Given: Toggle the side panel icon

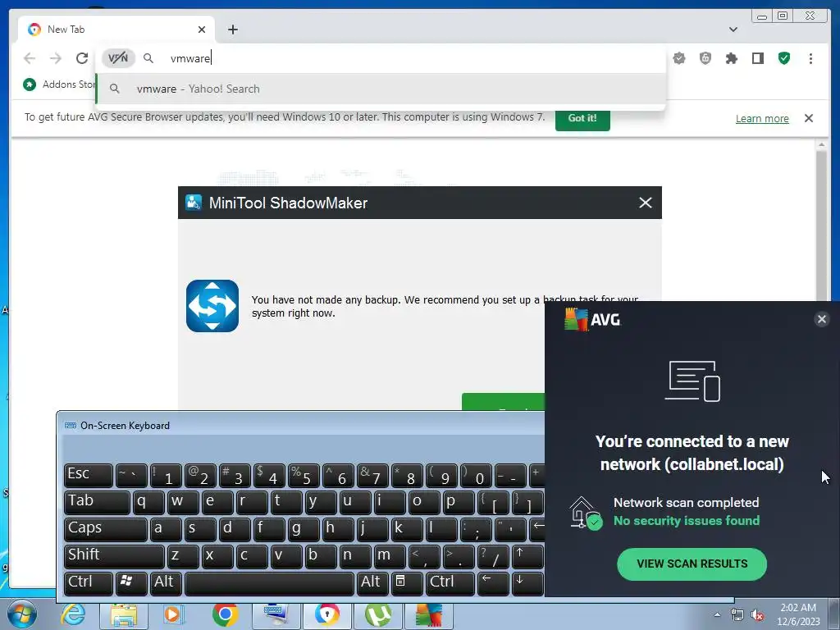Looking at the screenshot, I should point(757,58).
